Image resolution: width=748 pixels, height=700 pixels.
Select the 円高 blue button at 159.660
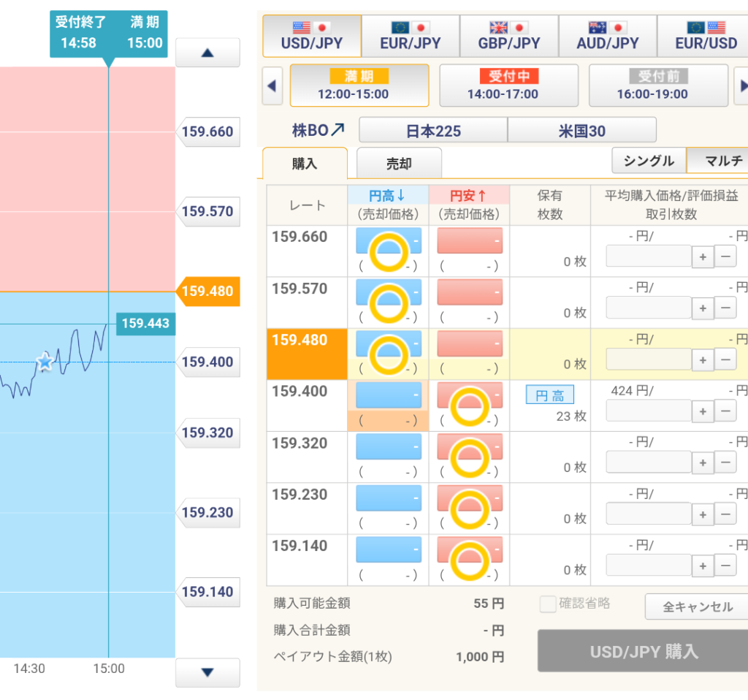(x=389, y=242)
